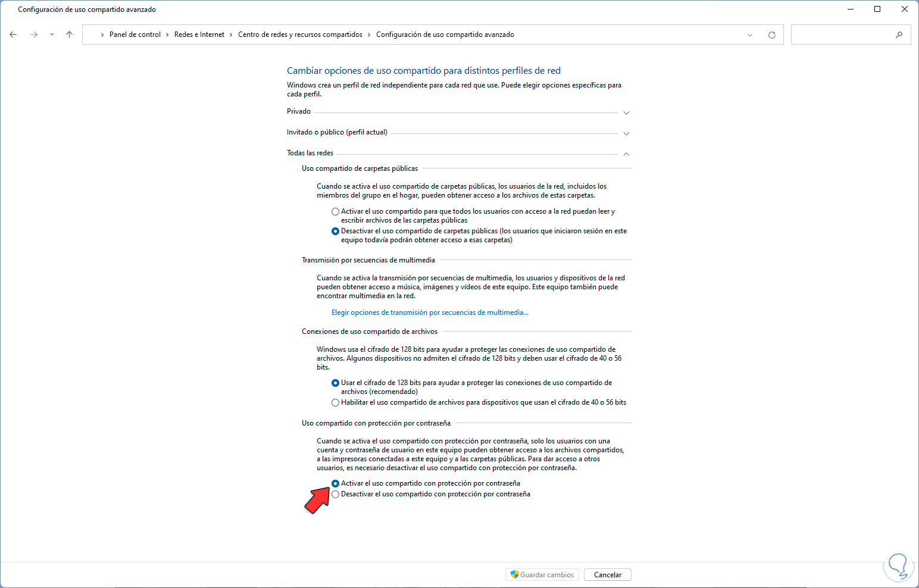Click the breadcrumb chevron after Redes e Internet

coord(231,35)
